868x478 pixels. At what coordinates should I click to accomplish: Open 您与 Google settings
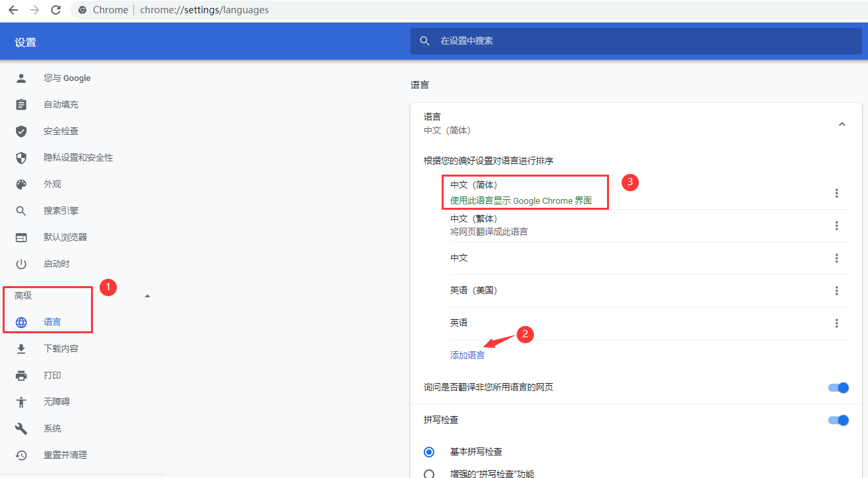[x=67, y=78]
